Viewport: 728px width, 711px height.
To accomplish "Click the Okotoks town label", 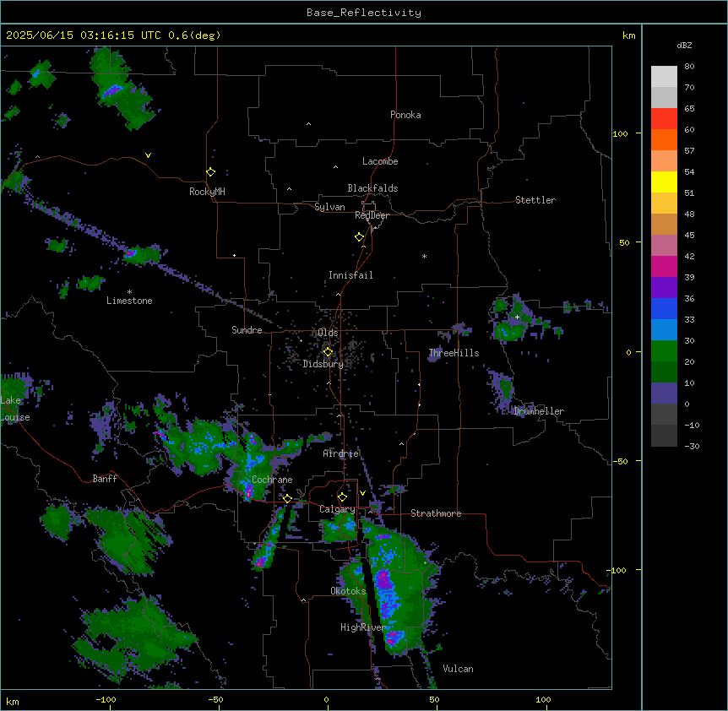I will [x=348, y=591].
